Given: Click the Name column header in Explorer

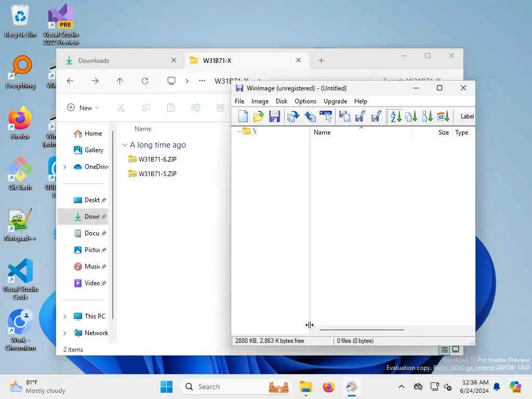Looking at the screenshot, I should click(x=143, y=129).
